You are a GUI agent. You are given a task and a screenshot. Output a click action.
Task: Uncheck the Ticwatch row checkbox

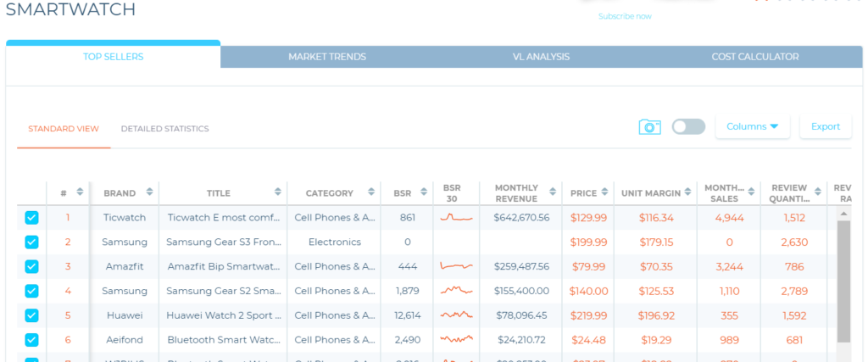click(31, 218)
